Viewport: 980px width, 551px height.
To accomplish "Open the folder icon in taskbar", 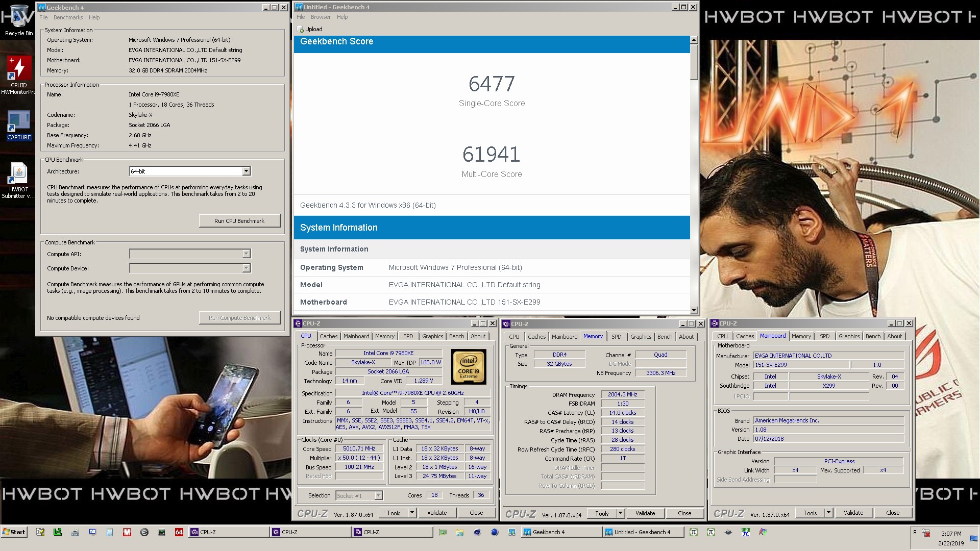I will 460,532.
